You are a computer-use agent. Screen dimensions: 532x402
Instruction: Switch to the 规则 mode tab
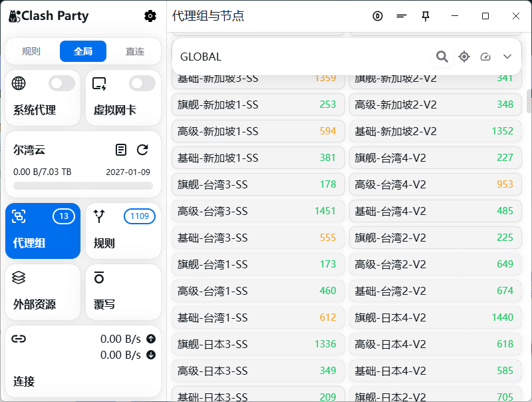tap(31, 51)
